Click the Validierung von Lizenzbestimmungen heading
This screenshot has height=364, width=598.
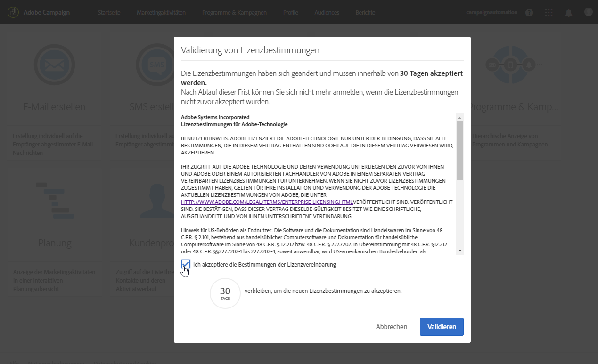click(x=250, y=50)
